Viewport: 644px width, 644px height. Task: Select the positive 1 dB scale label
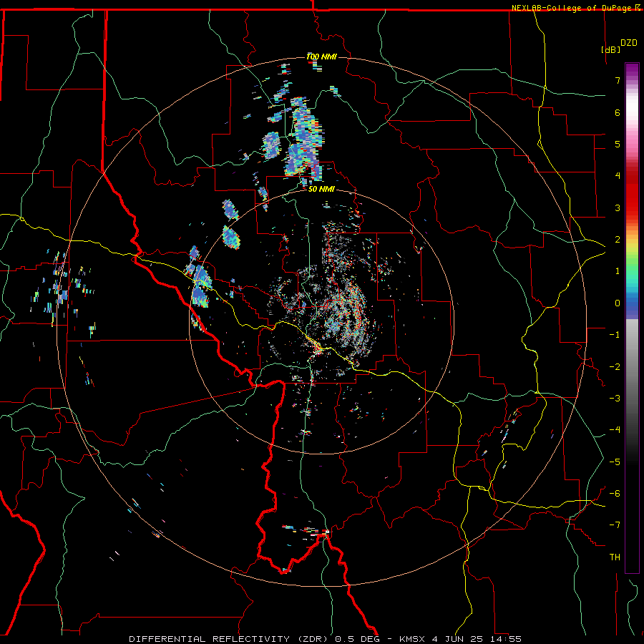(x=618, y=271)
